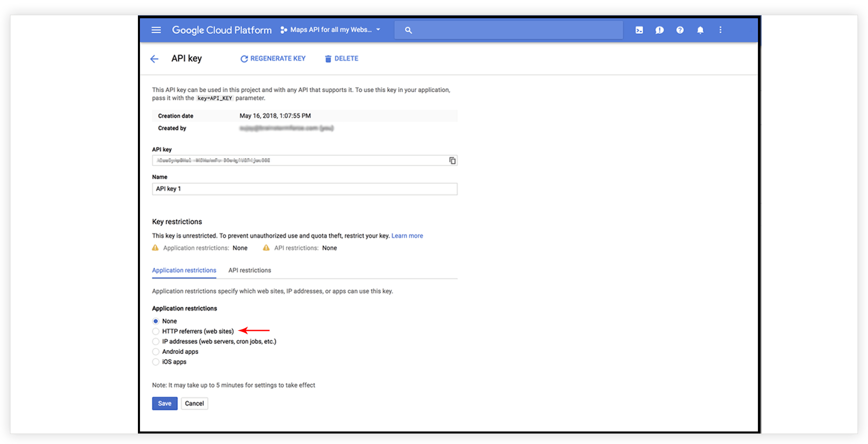Select the None restriction radio button
The image size is (868, 444).
click(156, 321)
